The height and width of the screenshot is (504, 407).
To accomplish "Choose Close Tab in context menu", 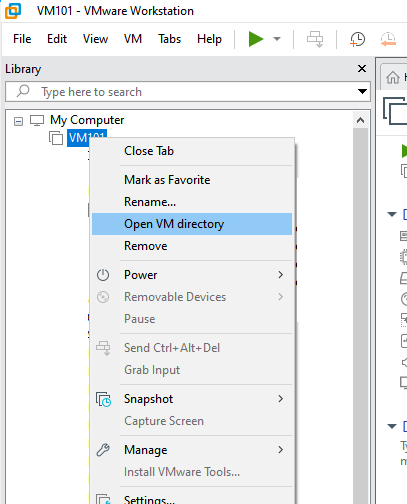I will [192, 151].
